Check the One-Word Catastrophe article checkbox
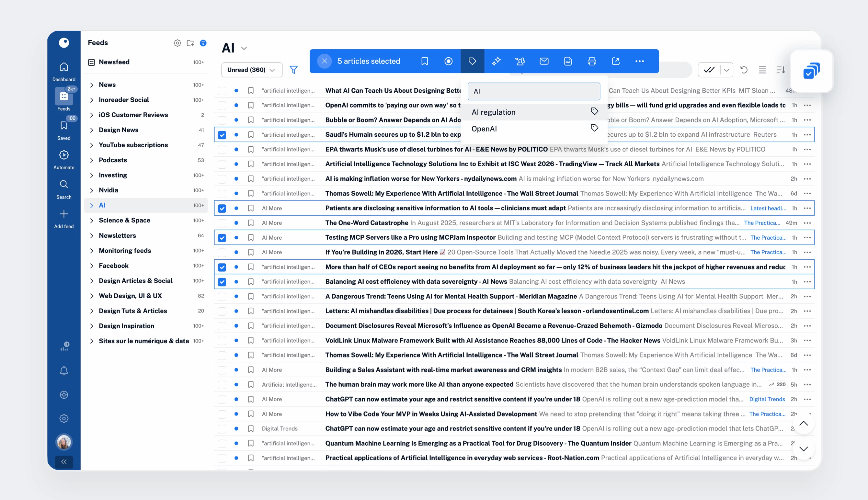This screenshot has width=868, height=500. (222, 223)
